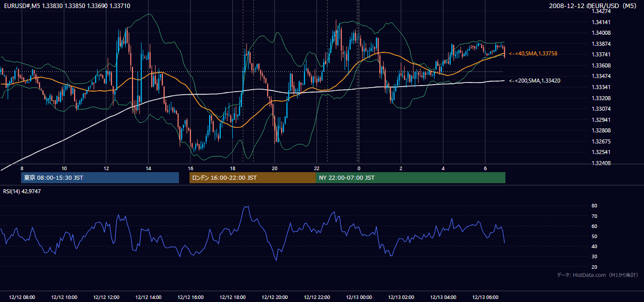The image size is (644, 302).
Task: Click the 12/12 12:00 time label
Action: 106,297
